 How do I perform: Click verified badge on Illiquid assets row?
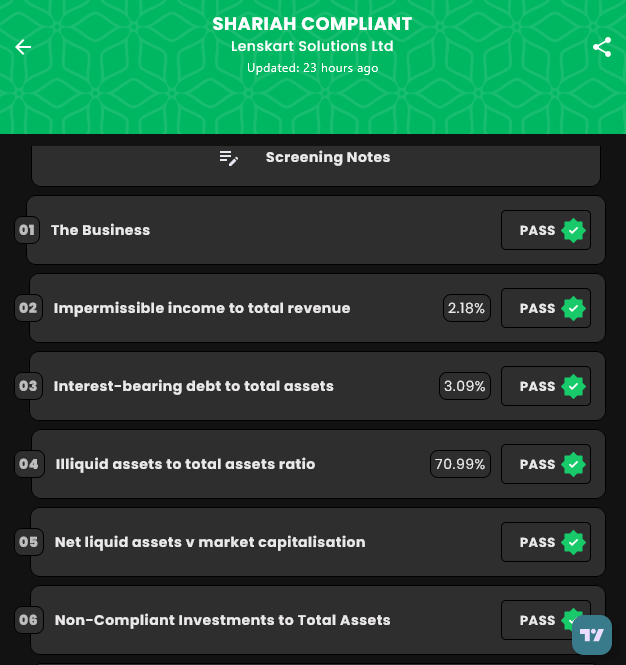tap(573, 465)
